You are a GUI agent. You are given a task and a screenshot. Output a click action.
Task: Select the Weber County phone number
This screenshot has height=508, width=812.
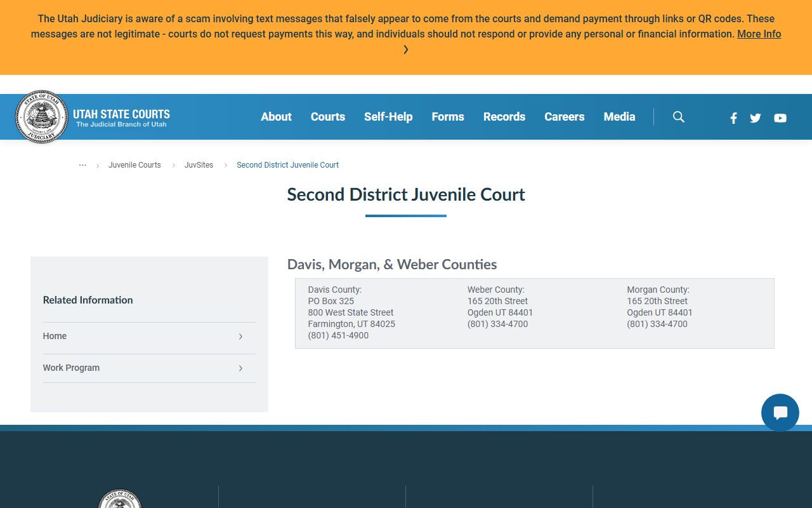(498, 324)
